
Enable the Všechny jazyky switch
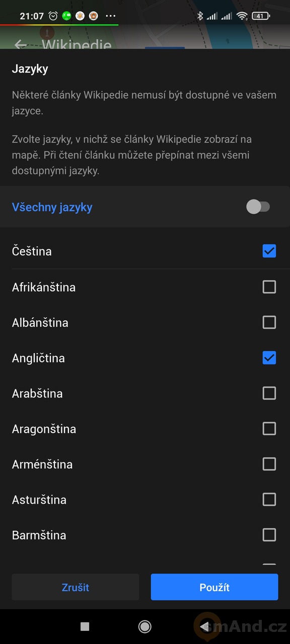[258, 207]
